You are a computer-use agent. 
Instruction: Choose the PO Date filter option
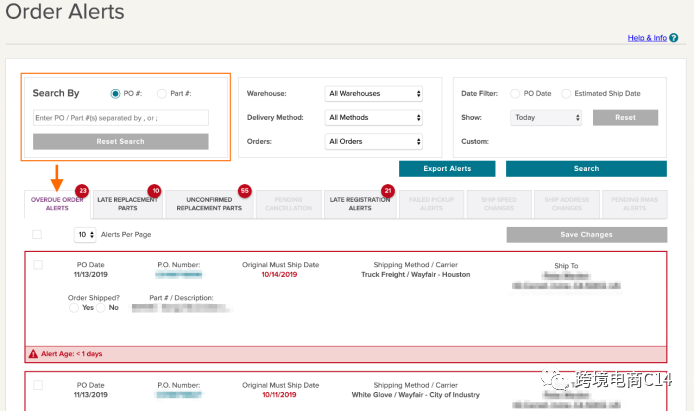[515, 93]
